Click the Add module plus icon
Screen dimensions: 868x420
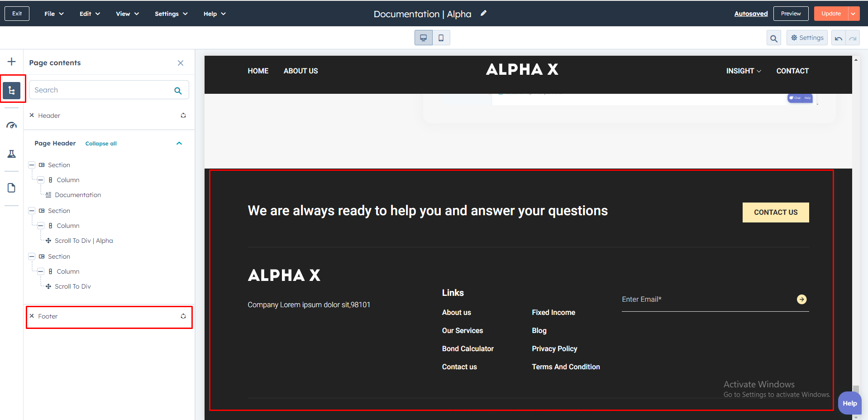(x=12, y=62)
